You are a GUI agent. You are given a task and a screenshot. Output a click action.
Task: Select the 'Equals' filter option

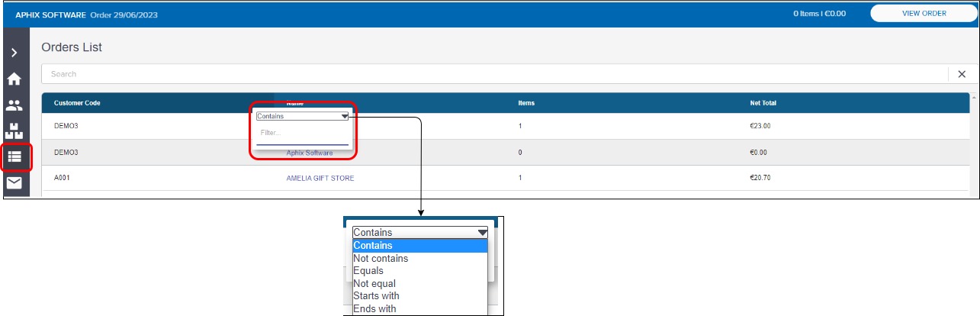[x=368, y=271]
